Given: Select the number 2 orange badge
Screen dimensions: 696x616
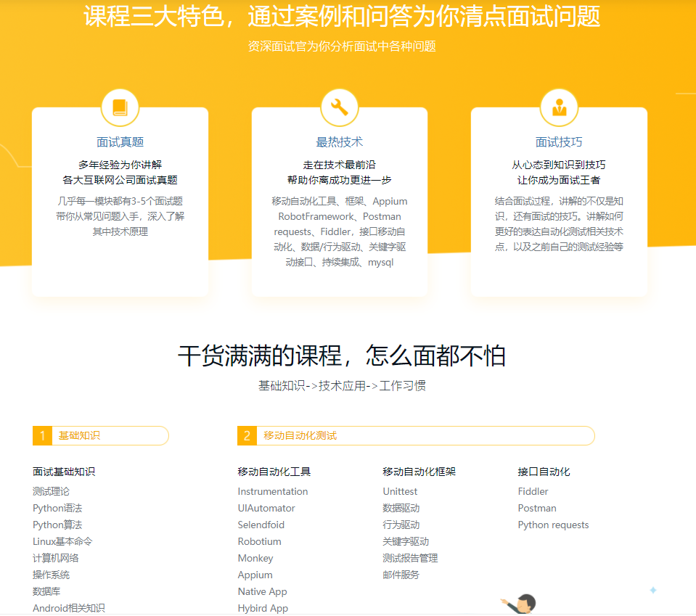Looking at the screenshot, I should pos(247,435).
